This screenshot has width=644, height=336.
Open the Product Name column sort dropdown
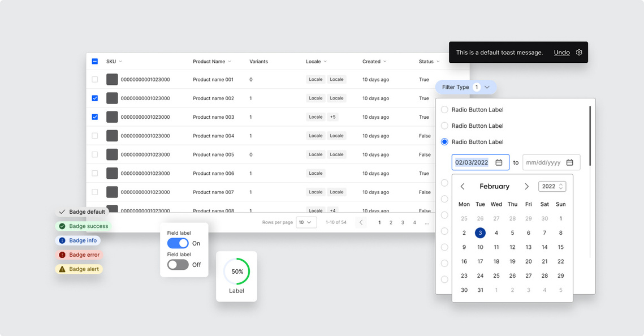(230, 62)
